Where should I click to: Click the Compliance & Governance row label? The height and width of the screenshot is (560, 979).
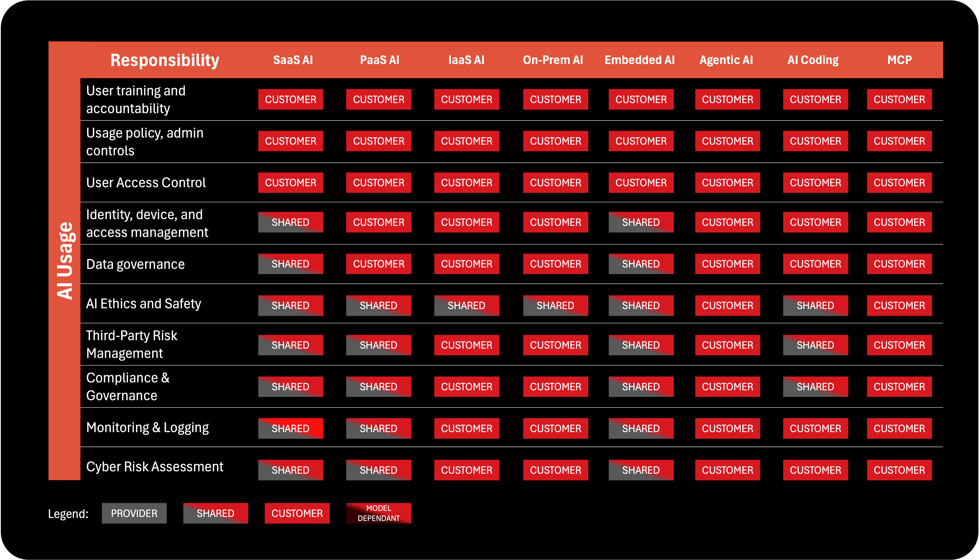(x=128, y=386)
